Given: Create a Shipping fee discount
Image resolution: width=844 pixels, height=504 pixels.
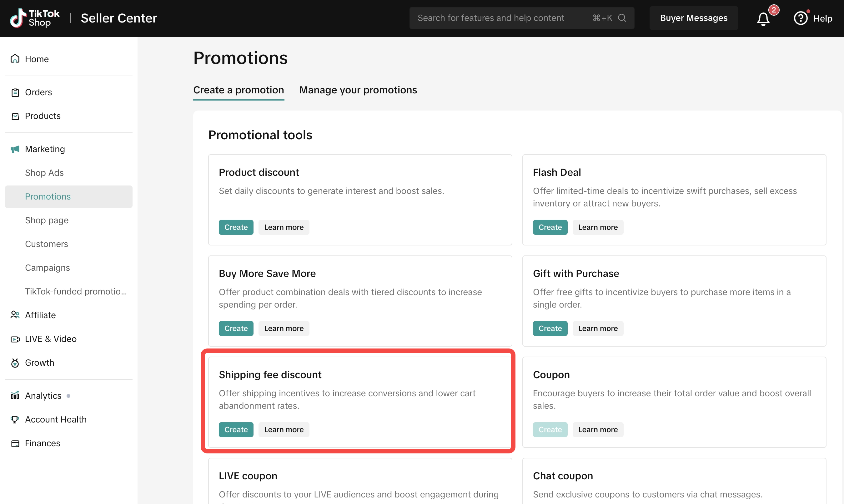Looking at the screenshot, I should (x=236, y=430).
